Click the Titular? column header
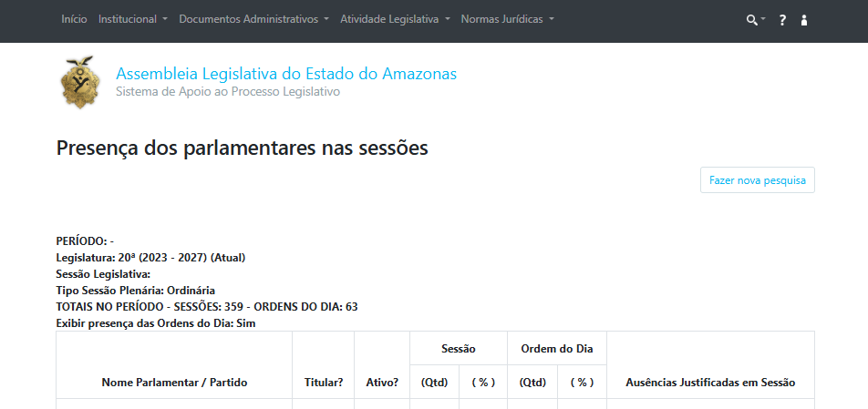Image resolution: width=868 pixels, height=409 pixels. [324, 383]
